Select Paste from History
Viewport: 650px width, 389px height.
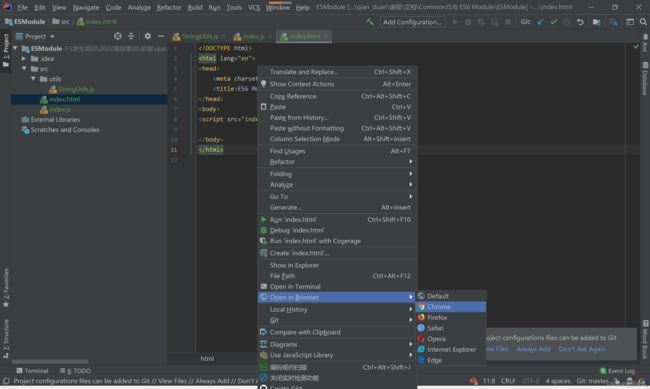click(x=337, y=118)
